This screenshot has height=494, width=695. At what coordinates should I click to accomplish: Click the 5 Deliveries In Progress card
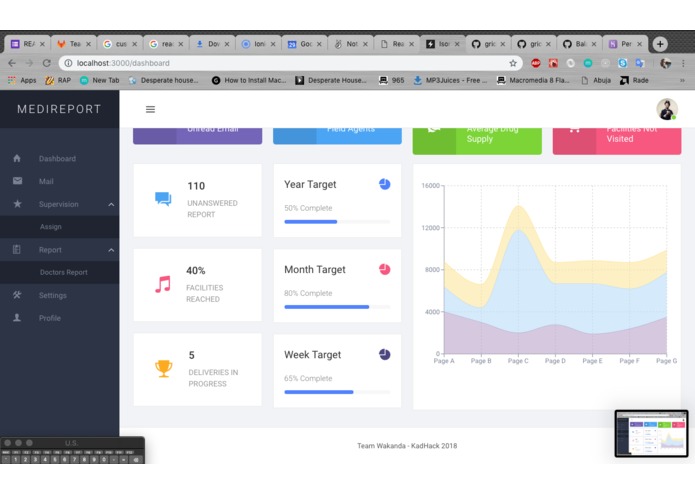click(x=197, y=370)
